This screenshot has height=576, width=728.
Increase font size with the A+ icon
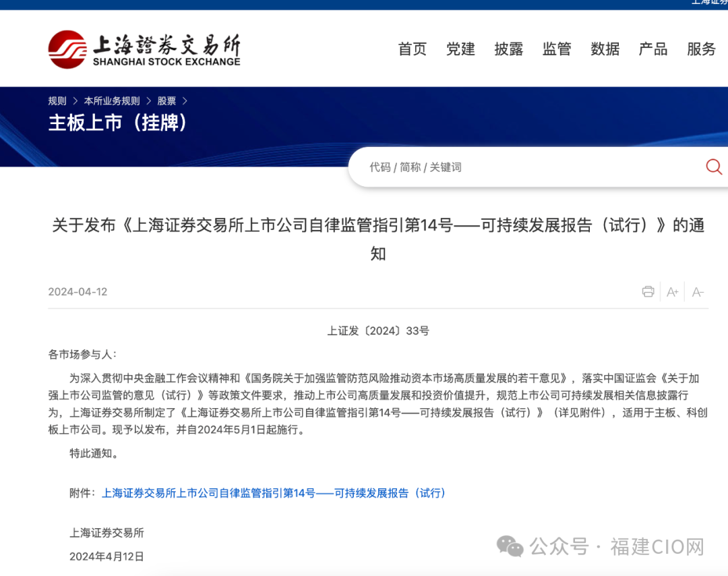pyautogui.click(x=672, y=292)
